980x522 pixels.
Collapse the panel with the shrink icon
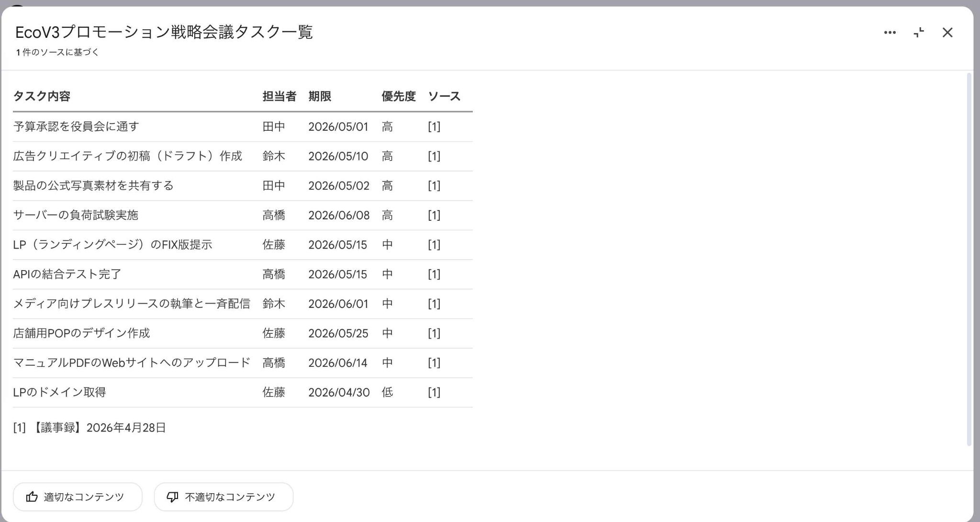[918, 33]
